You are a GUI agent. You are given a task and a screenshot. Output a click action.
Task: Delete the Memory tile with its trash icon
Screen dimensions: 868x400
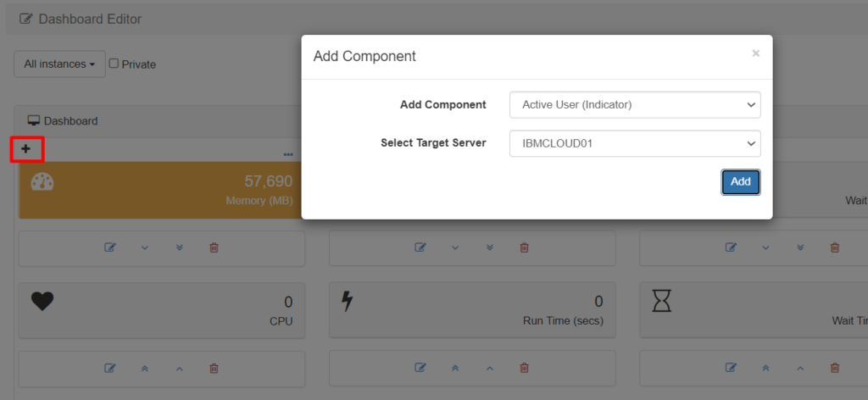tap(214, 247)
